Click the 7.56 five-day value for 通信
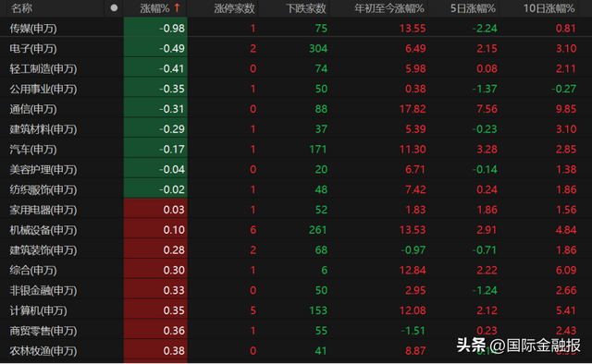 tap(487, 109)
